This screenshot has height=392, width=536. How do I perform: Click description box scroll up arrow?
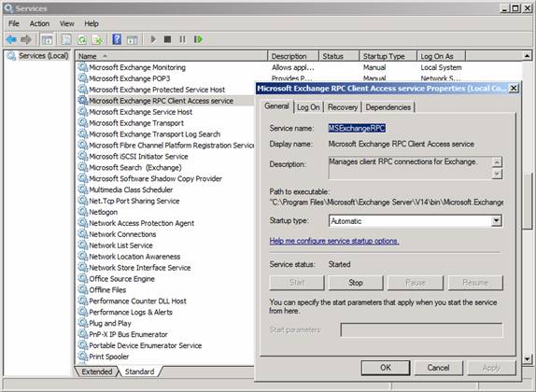pyautogui.click(x=497, y=162)
